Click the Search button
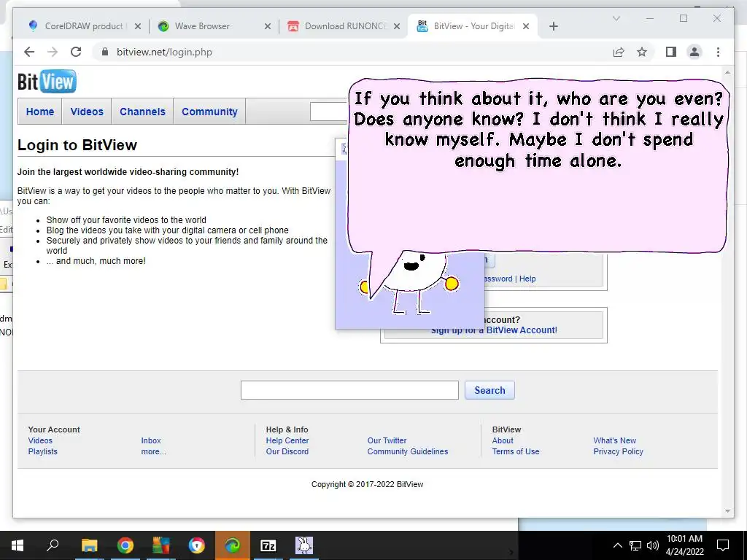 (x=489, y=390)
